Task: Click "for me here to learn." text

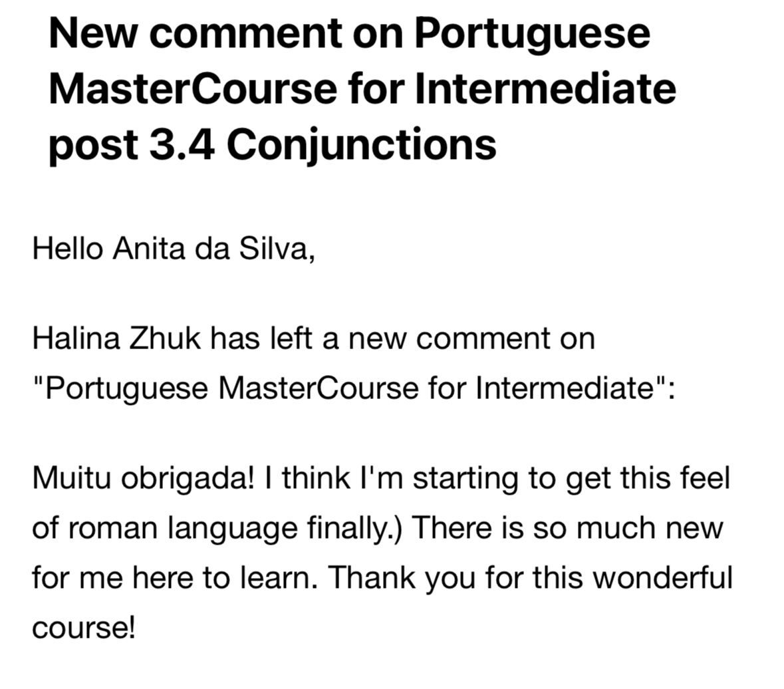Action: (x=174, y=578)
